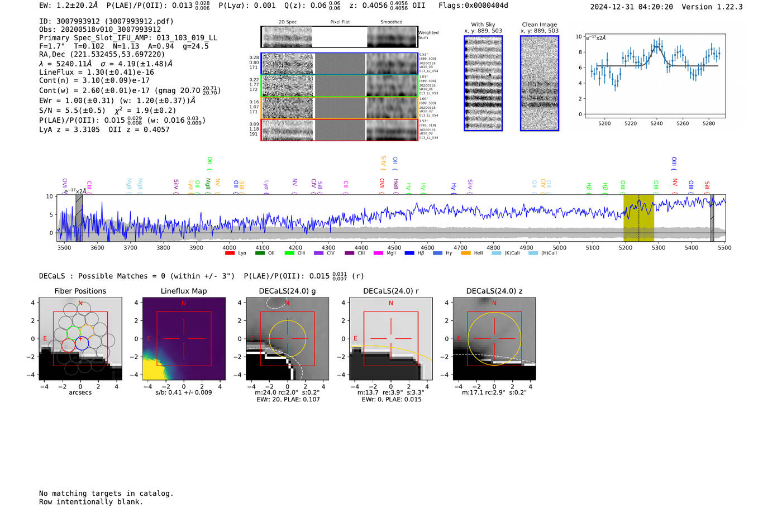782x532 pixels.
Task: Click the dark green OII legend swatch
Action: coord(260,253)
